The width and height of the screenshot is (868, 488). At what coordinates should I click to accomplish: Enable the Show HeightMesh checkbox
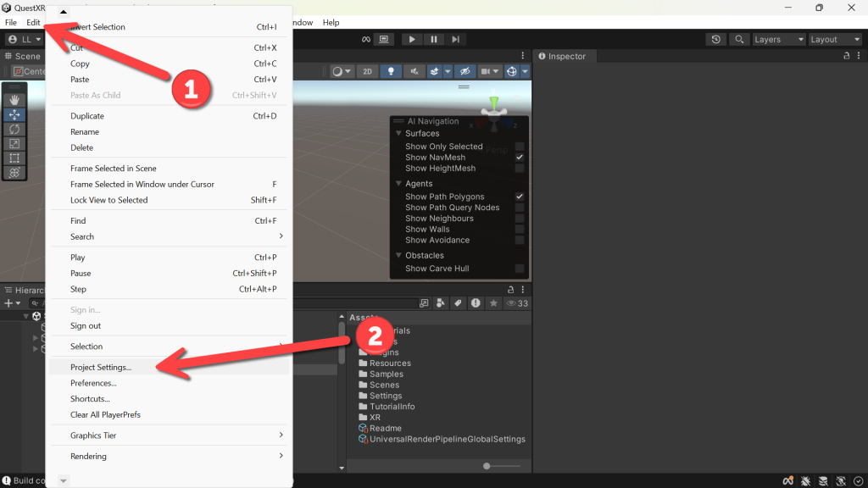coord(520,169)
